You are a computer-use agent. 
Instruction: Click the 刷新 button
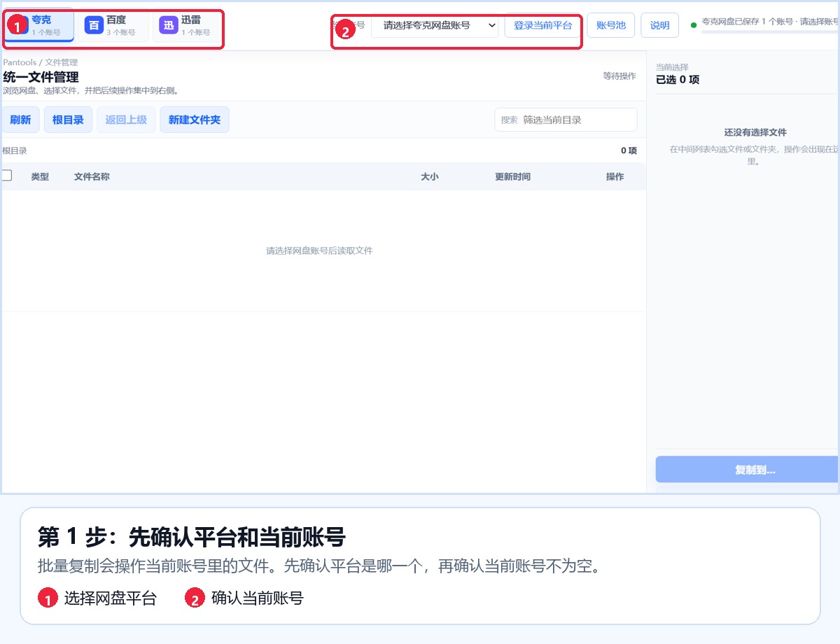click(x=20, y=120)
